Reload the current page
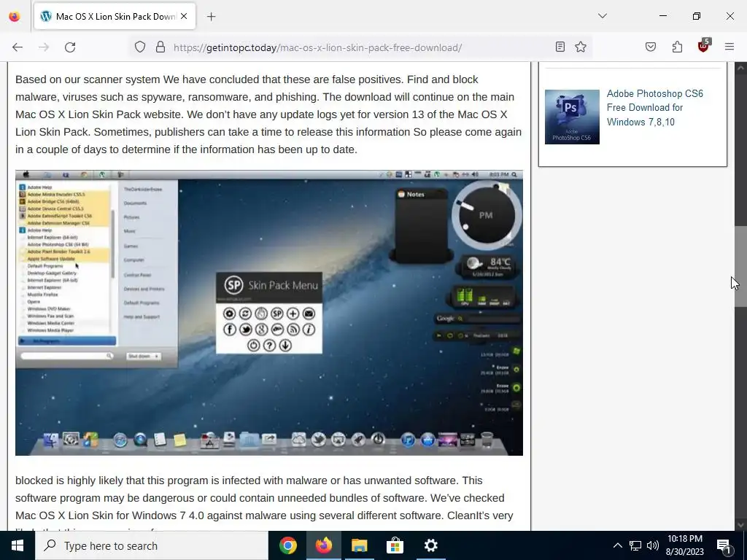The width and height of the screenshot is (747, 560). [x=70, y=47]
